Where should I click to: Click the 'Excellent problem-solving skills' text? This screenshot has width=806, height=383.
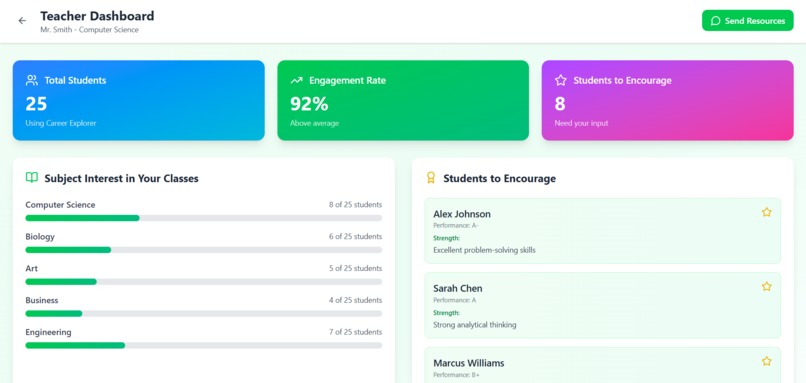pyautogui.click(x=484, y=250)
